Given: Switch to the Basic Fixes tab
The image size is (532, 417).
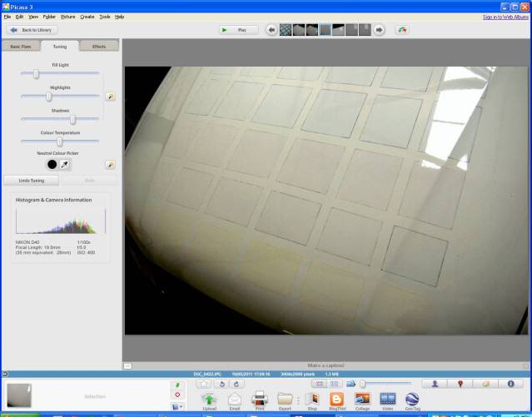Looking at the screenshot, I should (x=20, y=47).
